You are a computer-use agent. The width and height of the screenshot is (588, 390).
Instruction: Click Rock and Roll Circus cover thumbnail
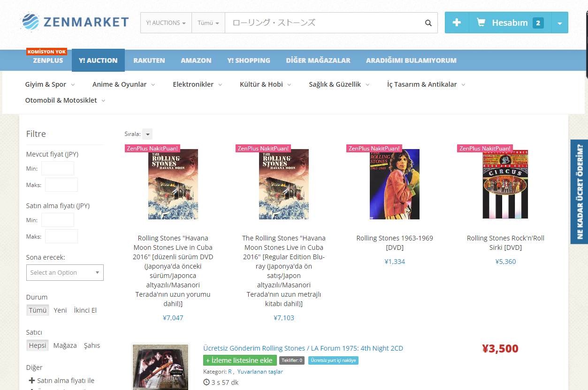(x=505, y=184)
